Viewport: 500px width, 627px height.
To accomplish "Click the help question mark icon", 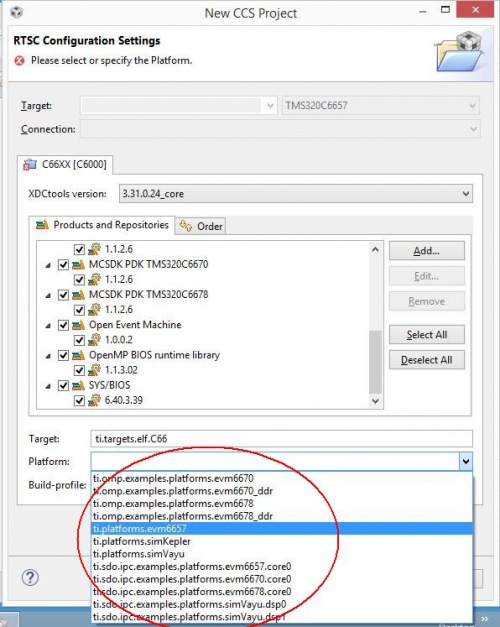I will coord(30,577).
